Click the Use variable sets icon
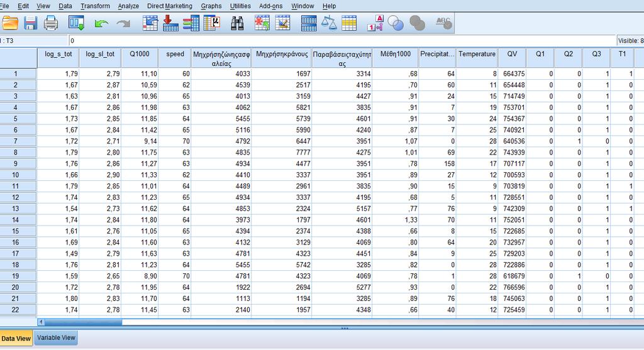The width and height of the screenshot is (644, 350). (x=396, y=23)
